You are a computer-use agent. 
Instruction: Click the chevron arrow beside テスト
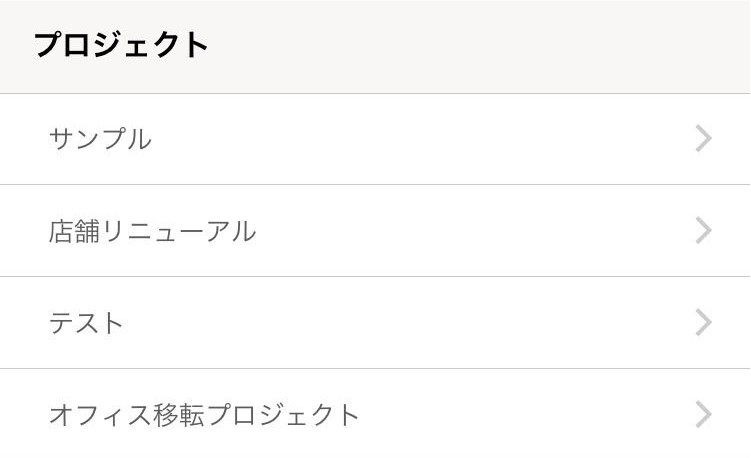pyautogui.click(x=703, y=323)
